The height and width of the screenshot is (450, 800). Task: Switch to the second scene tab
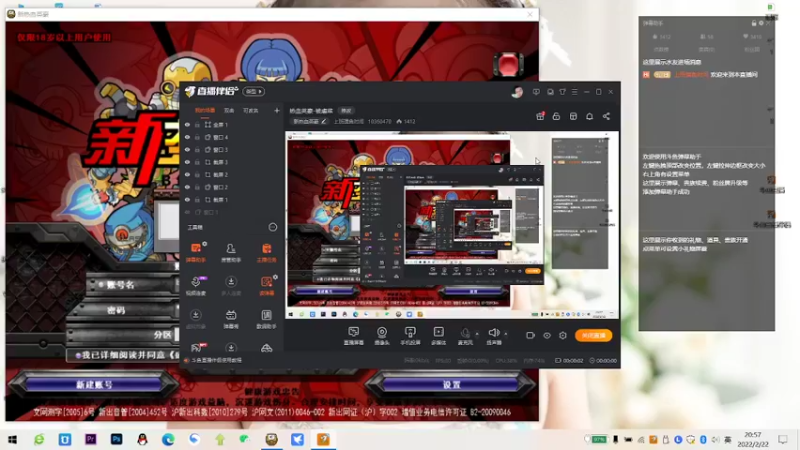click(x=229, y=110)
